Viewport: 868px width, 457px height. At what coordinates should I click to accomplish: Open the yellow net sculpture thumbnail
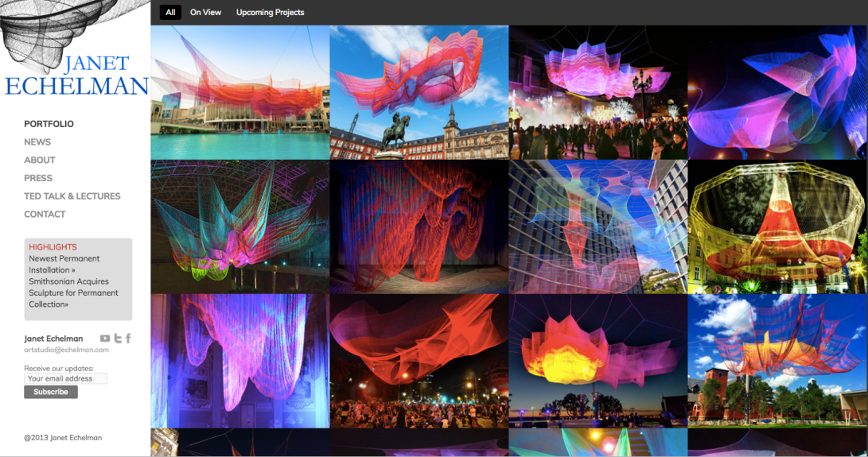[x=777, y=227]
